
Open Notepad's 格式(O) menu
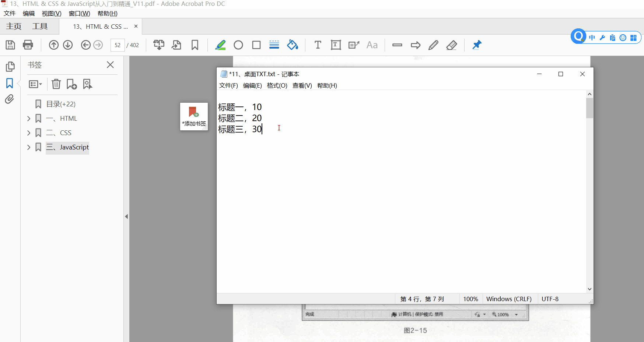tap(277, 85)
